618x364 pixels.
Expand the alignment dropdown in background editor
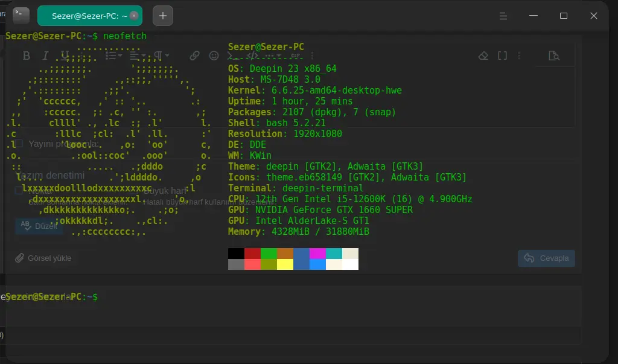(138, 56)
